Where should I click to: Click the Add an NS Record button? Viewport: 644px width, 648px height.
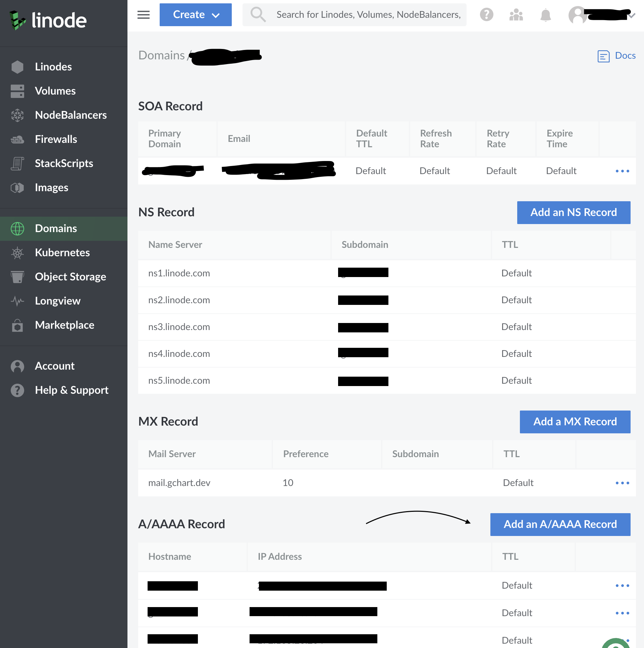click(573, 212)
